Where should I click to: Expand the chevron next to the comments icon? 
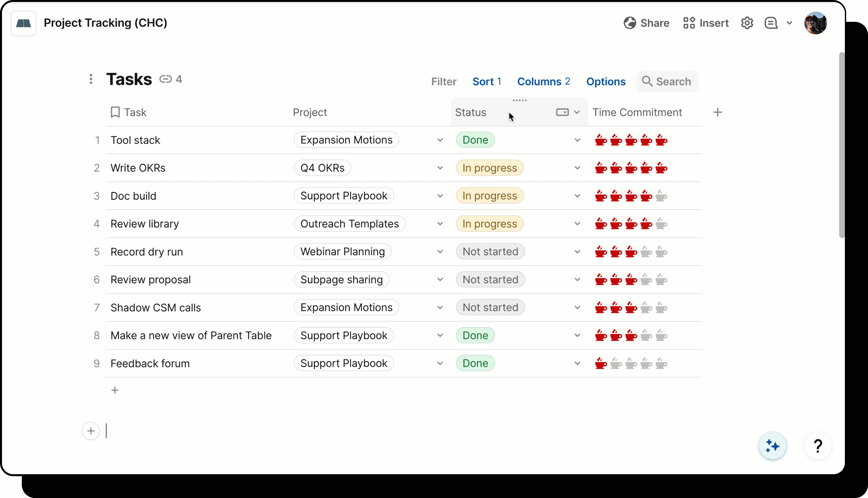coord(790,22)
